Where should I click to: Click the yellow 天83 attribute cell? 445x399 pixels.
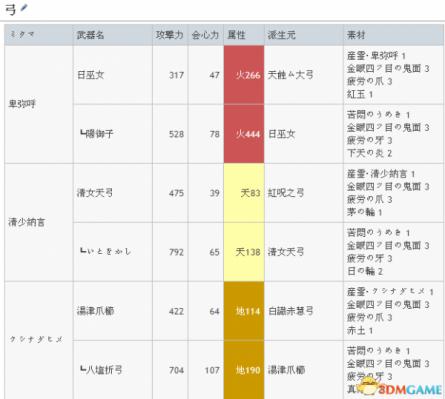click(244, 193)
